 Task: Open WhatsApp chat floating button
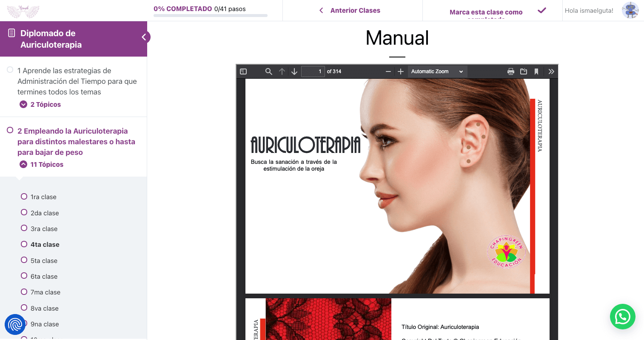(622, 316)
